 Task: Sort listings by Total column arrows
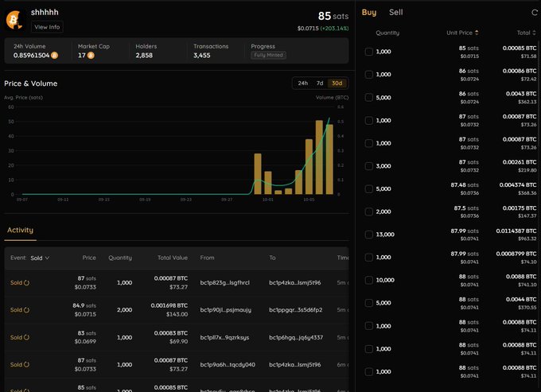point(535,33)
